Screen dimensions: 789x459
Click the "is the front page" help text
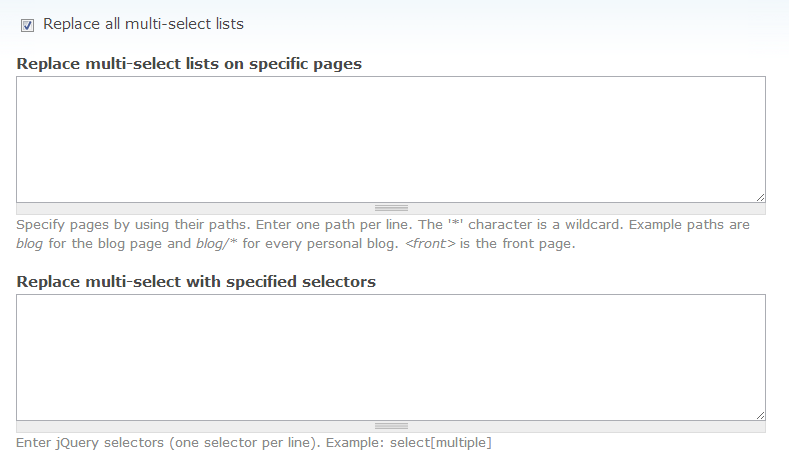coord(517,244)
